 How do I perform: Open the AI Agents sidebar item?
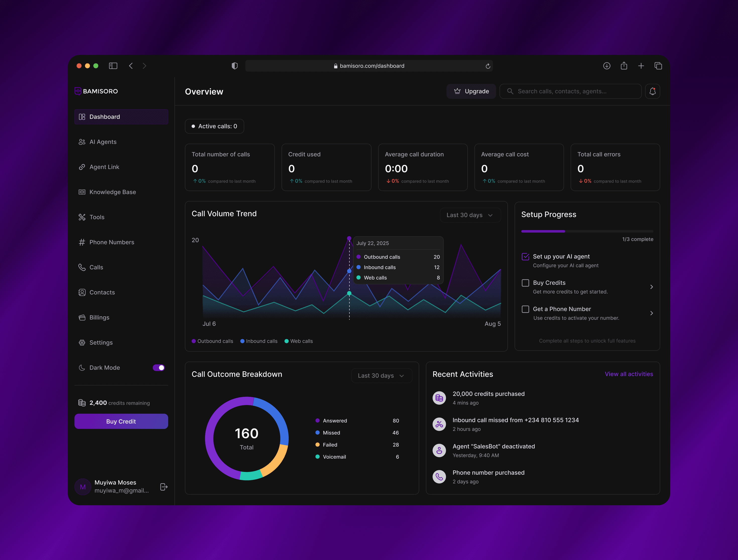tap(103, 142)
